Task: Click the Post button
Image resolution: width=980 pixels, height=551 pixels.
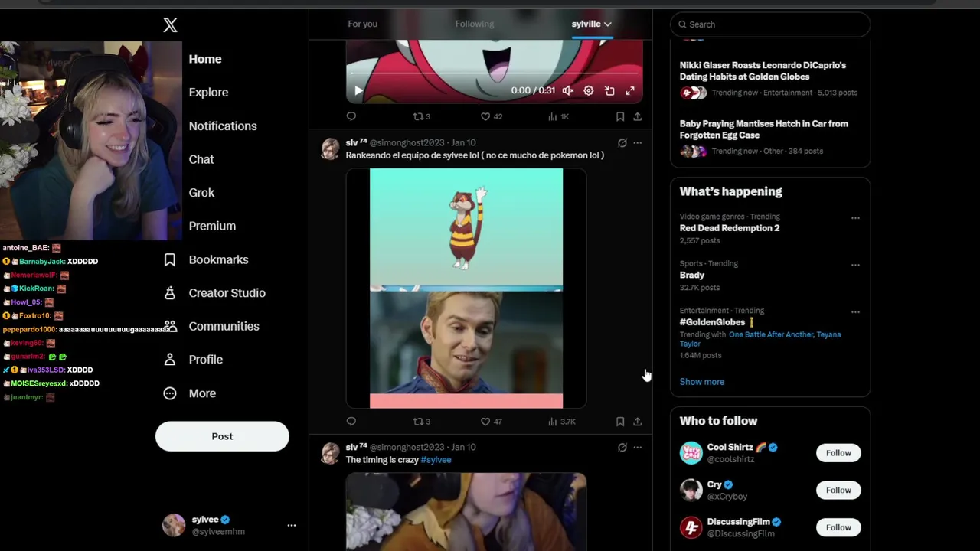Action: (222, 436)
